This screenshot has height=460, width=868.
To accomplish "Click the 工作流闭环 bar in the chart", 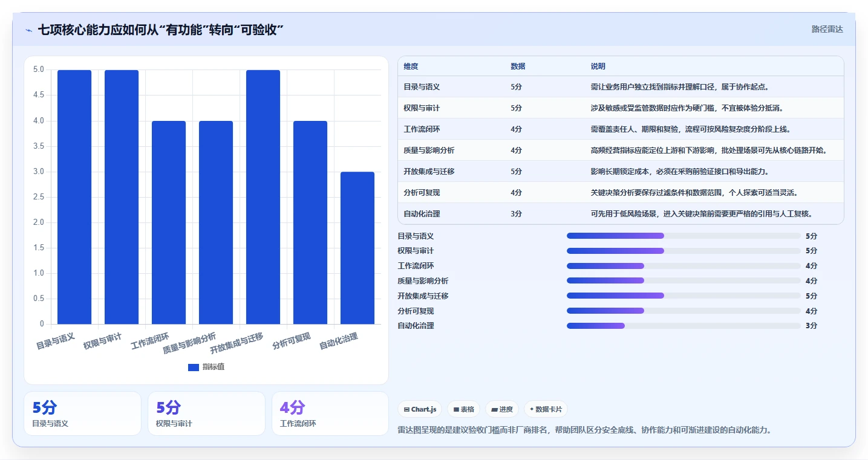I will point(169,222).
